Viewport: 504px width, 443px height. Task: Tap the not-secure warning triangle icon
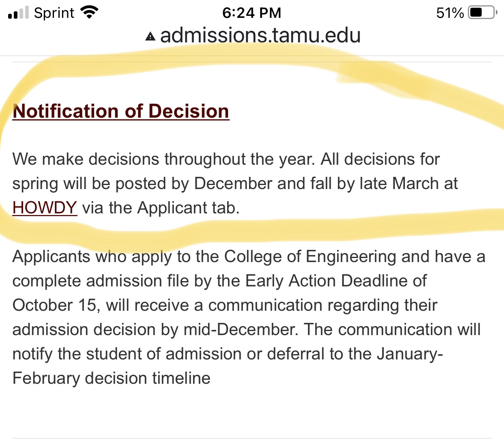tap(150, 37)
